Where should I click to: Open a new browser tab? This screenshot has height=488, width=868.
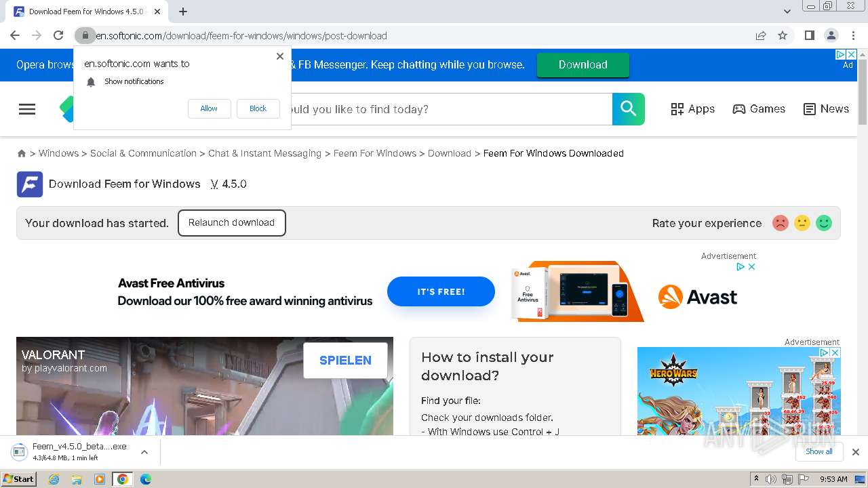[183, 12]
